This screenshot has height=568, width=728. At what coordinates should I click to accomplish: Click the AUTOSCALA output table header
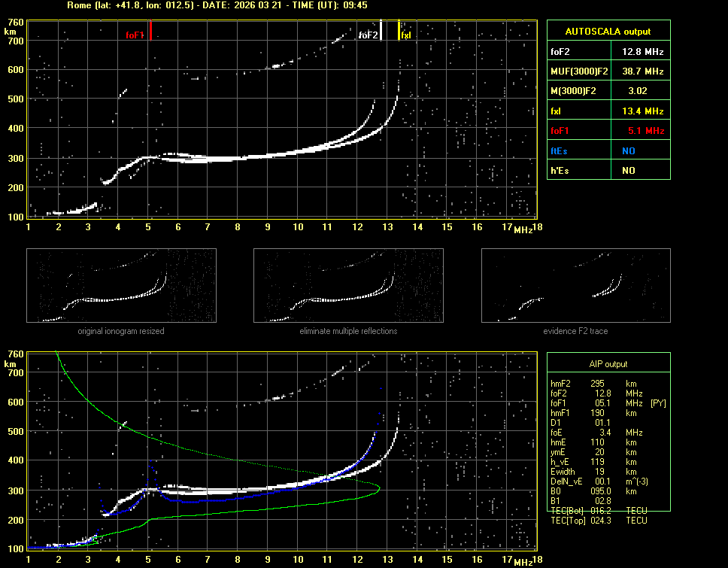click(608, 32)
